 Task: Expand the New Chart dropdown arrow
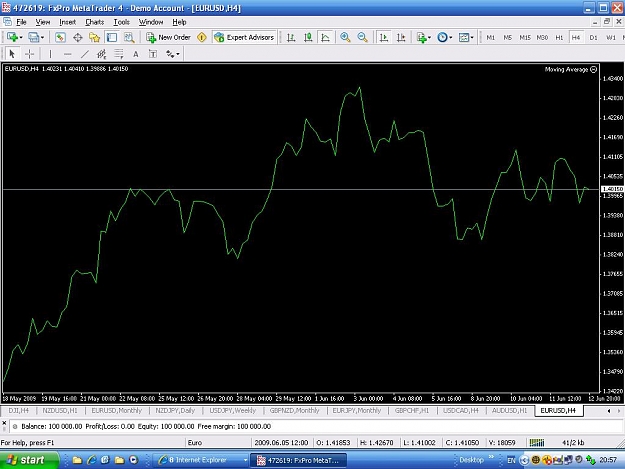pyautogui.click(x=21, y=38)
